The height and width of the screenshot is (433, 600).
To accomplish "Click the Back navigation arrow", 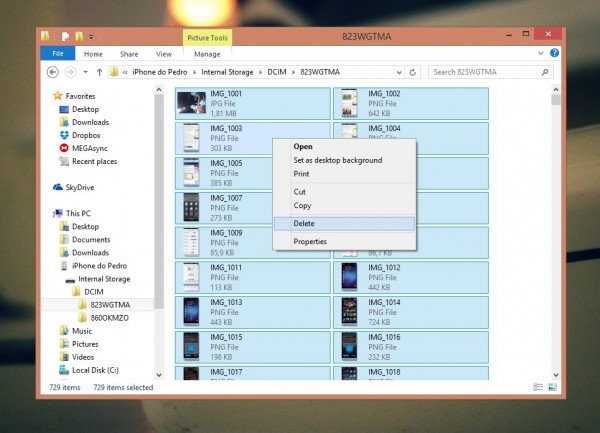I will click(x=53, y=72).
